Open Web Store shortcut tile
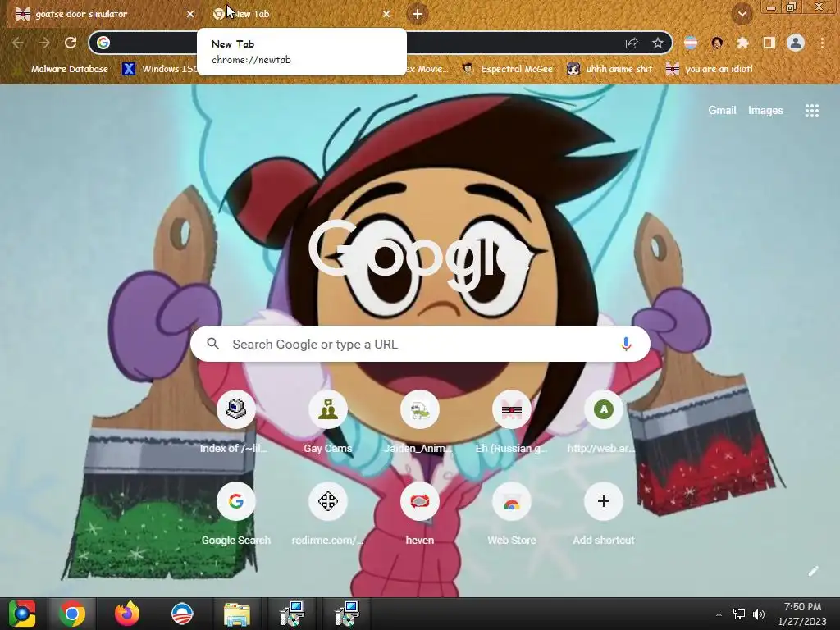This screenshot has width=840, height=630. point(512,514)
